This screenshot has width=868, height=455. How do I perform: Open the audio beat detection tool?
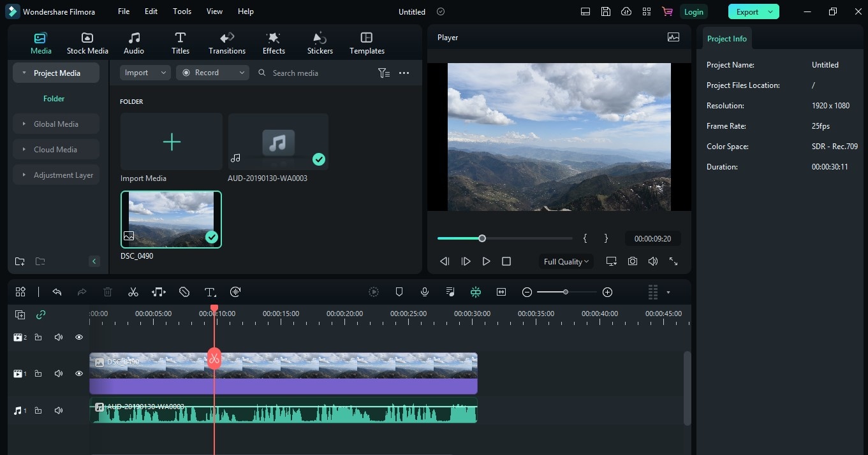point(159,292)
